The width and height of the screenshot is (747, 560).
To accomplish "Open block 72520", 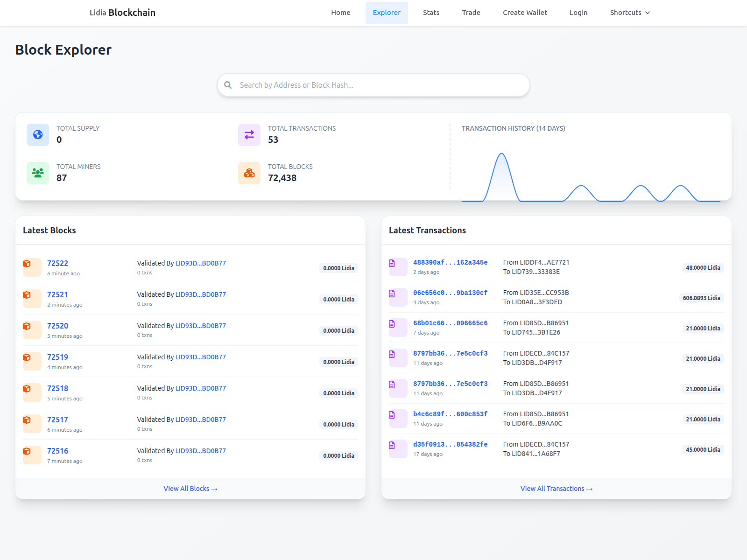I will [x=57, y=326].
